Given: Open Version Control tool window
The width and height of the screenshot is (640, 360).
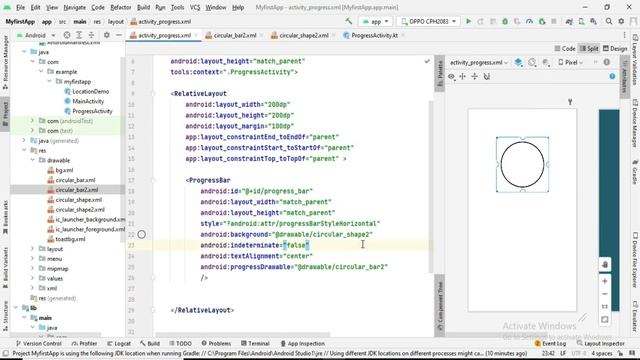Looking at the screenshot, I should pyautogui.click(x=39, y=343).
